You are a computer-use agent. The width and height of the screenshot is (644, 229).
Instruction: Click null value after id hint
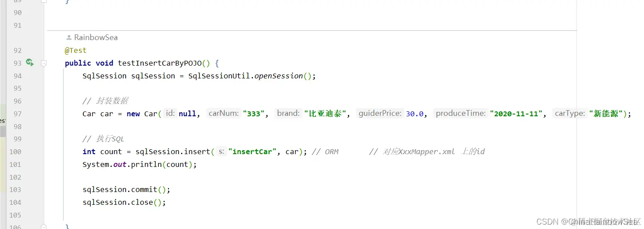pyautogui.click(x=187, y=114)
